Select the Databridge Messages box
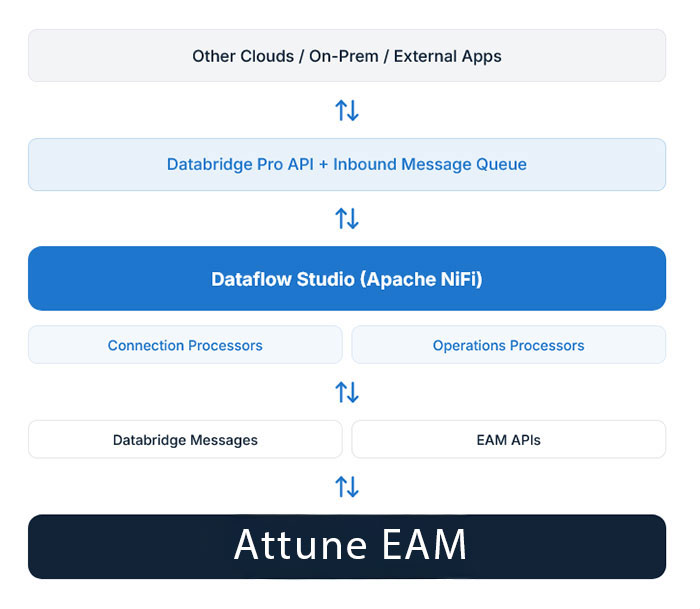700x609 pixels. (185, 440)
